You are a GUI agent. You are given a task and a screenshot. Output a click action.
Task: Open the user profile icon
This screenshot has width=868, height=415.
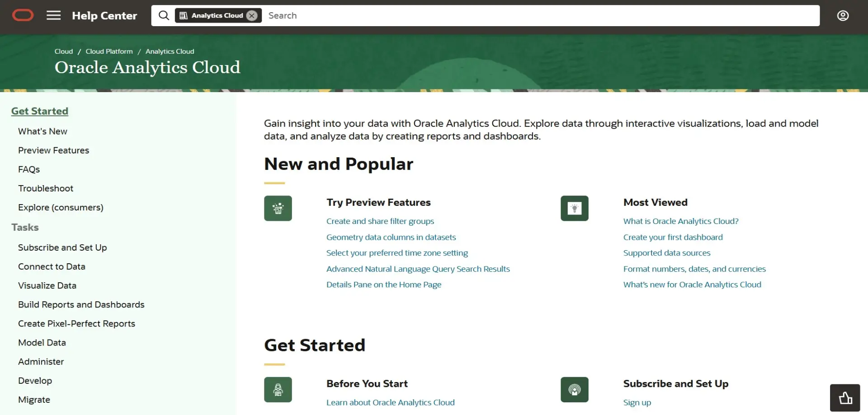(x=843, y=15)
